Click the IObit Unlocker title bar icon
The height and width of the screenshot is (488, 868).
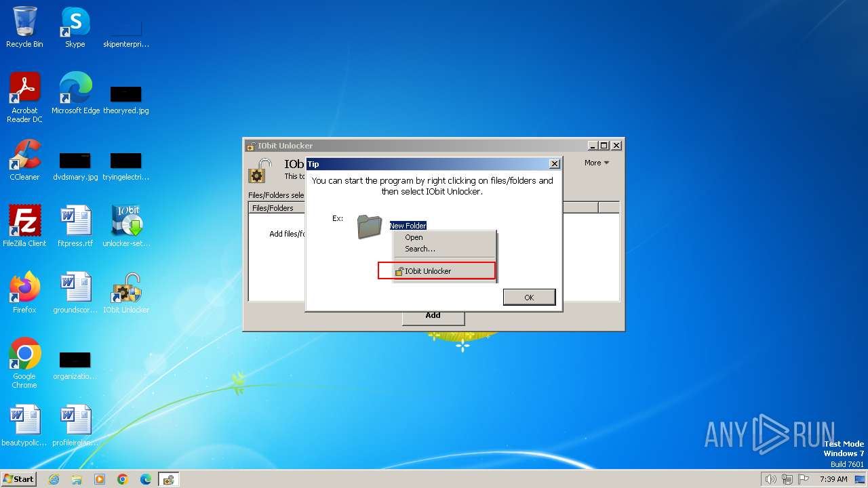click(251, 146)
